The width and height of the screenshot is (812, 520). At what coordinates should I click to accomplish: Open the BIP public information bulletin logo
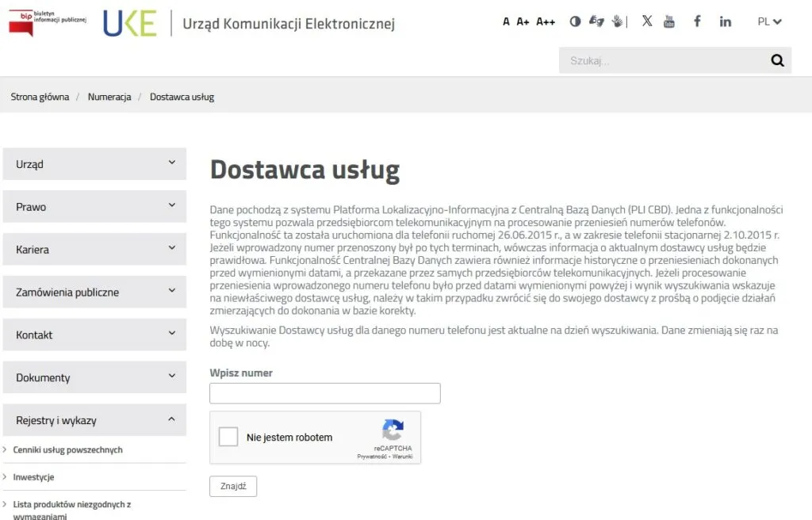click(x=47, y=22)
